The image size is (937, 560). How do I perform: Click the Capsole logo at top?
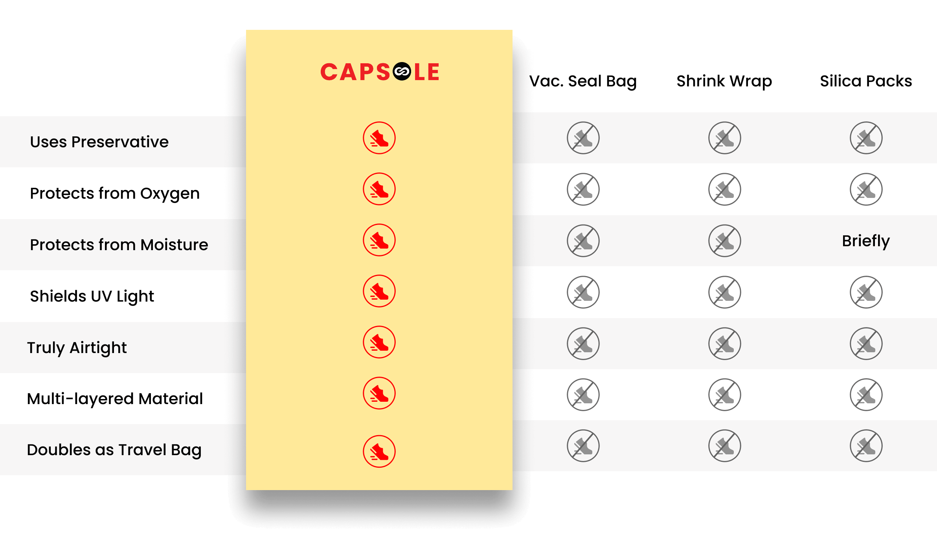coord(380,72)
